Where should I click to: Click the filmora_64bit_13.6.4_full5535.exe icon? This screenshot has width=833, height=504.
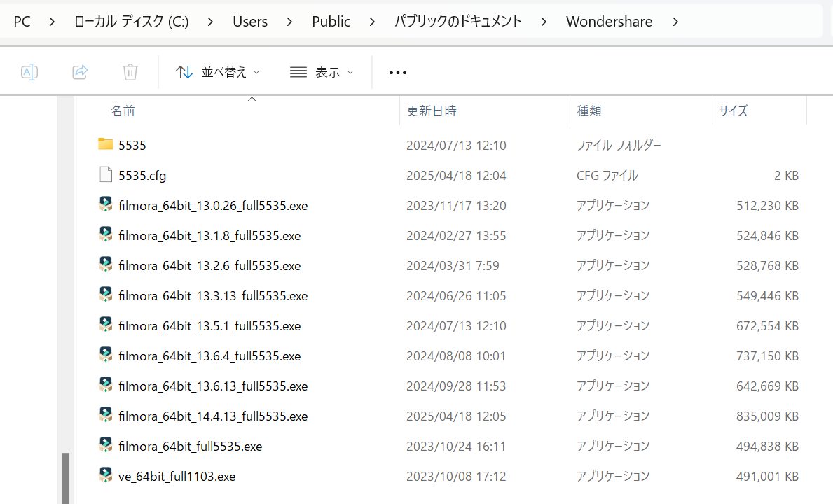pos(106,355)
